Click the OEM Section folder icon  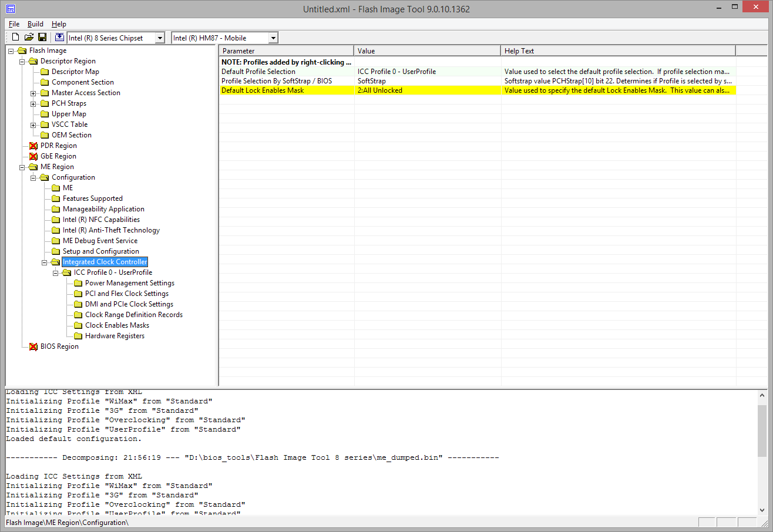coord(45,135)
